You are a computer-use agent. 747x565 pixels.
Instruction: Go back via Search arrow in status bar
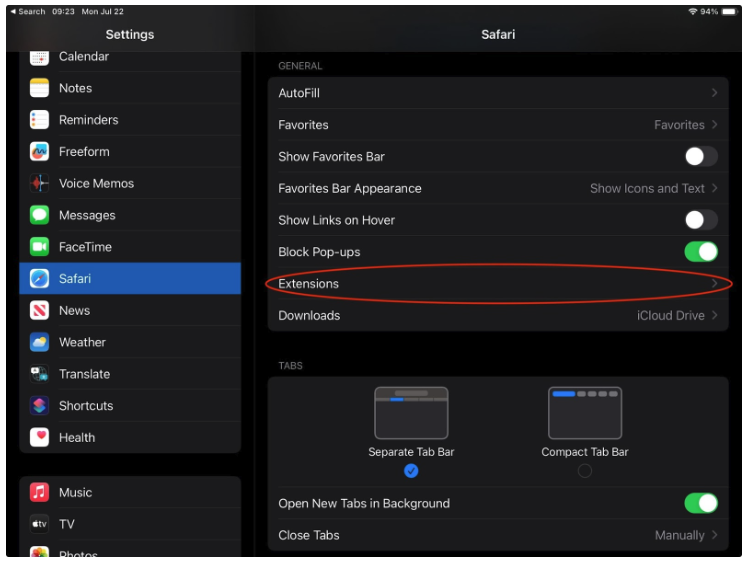coord(28,11)
